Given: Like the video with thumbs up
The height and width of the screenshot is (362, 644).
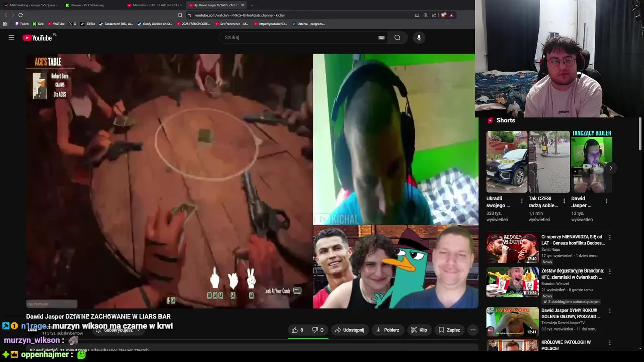Looking at the screenshot, I should (297, 330).
